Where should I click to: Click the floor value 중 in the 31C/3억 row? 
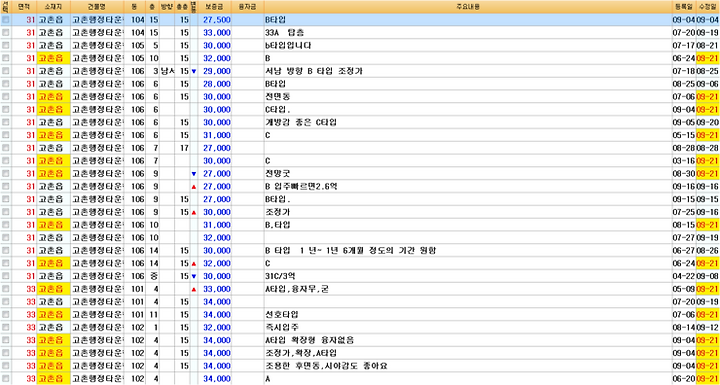pyautogui.click(x=154, y=277)
